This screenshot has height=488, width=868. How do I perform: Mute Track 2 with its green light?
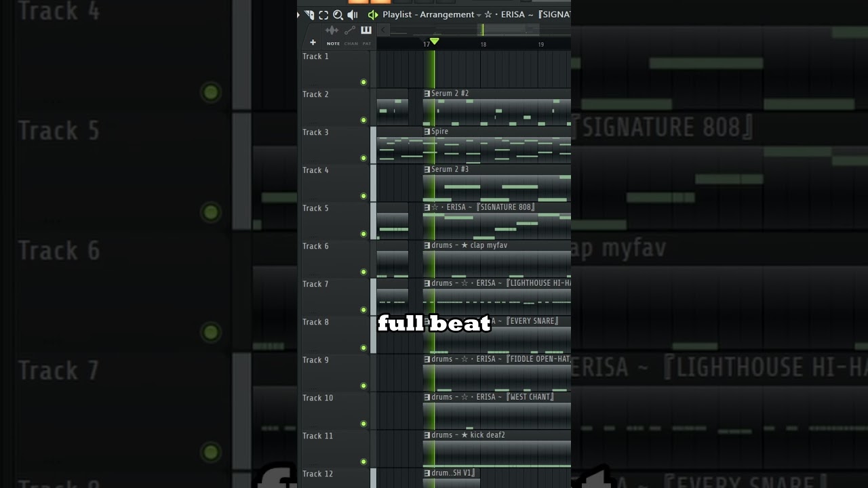click(x=363, y=120)
